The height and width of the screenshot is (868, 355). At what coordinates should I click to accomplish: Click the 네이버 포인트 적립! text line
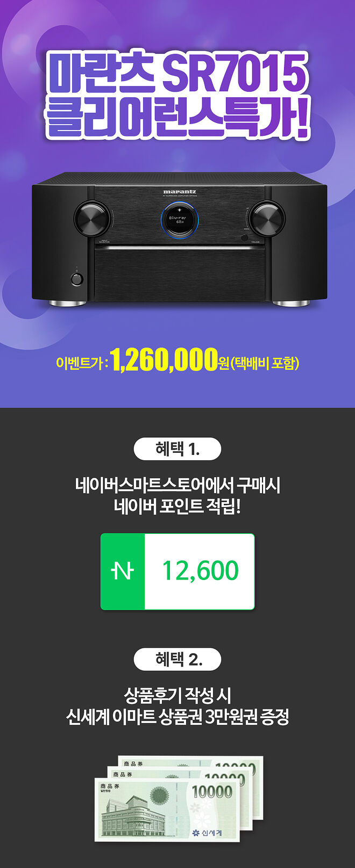click(x=177, y=506)
